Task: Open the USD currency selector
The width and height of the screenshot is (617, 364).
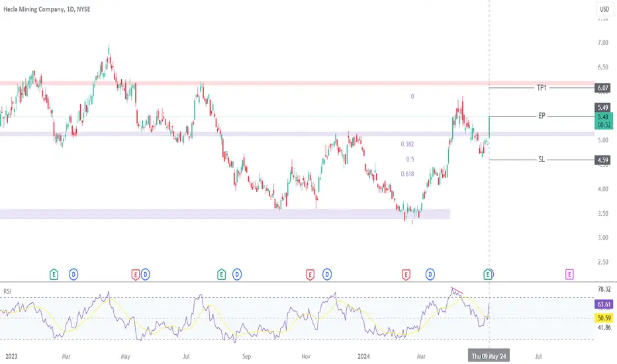Action: pyautogui.click(x=604, y=9)
